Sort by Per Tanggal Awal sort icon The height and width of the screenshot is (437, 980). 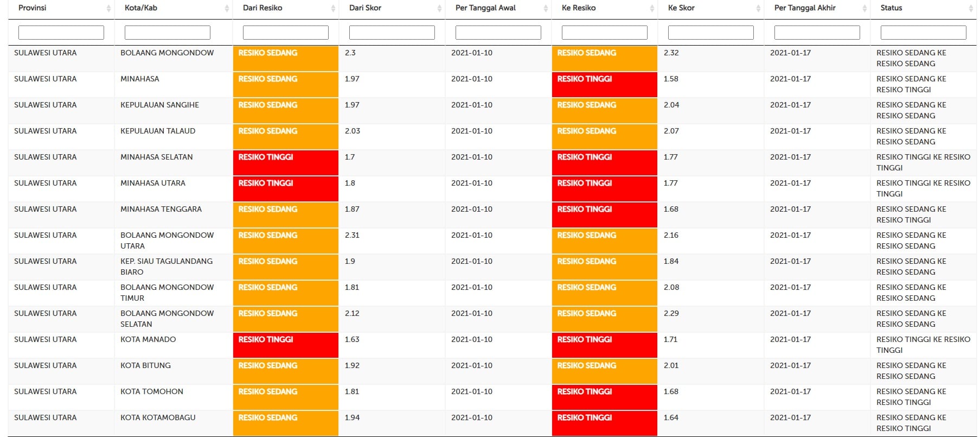546,8
